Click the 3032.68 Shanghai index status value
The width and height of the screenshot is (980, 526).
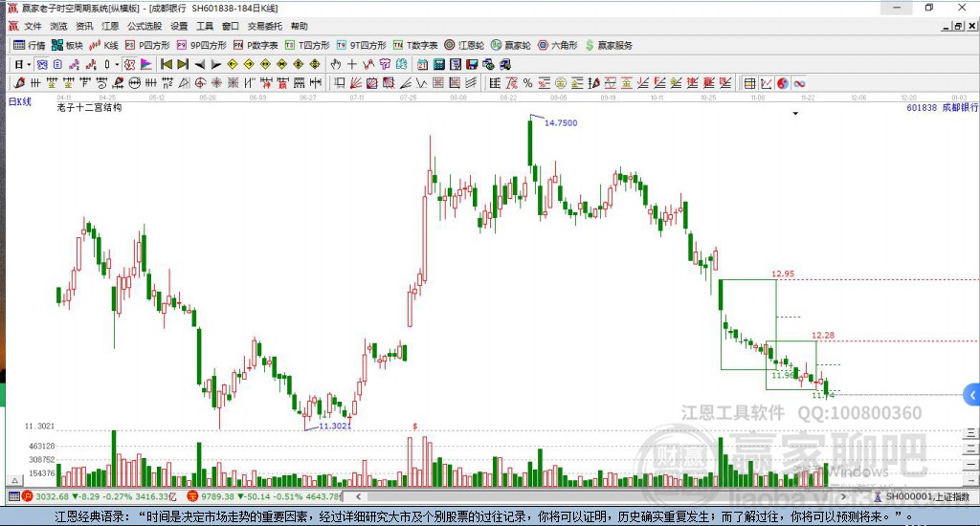52,496
